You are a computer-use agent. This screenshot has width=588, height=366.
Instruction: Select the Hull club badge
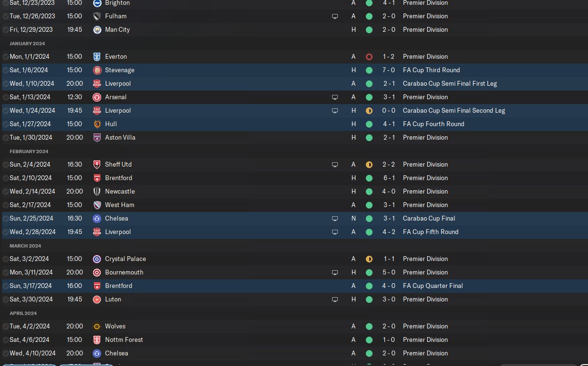97,124
